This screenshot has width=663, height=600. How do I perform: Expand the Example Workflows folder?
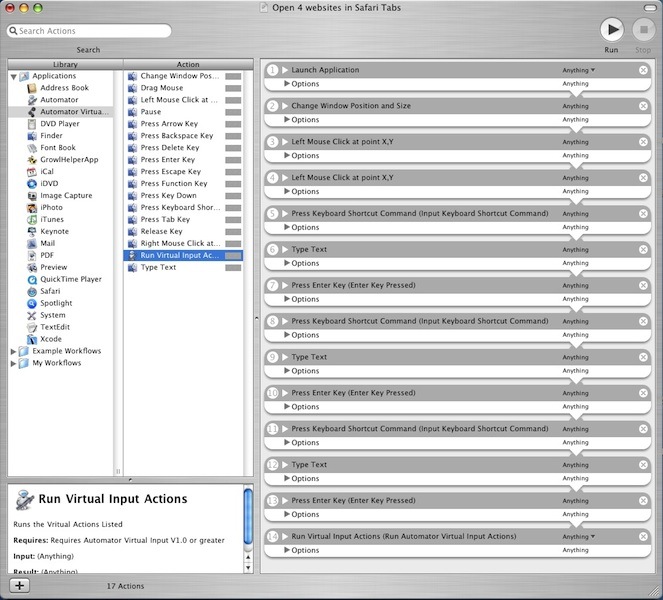[x=14, y=351]
